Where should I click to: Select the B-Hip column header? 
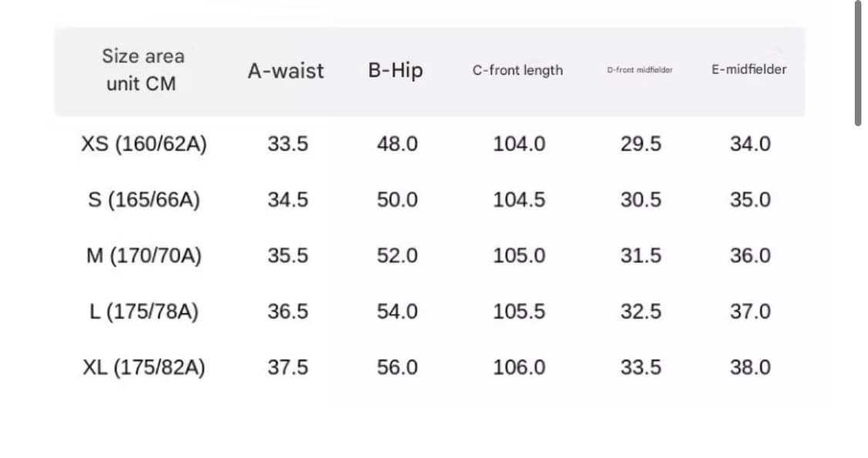click(x=396, y=71)
